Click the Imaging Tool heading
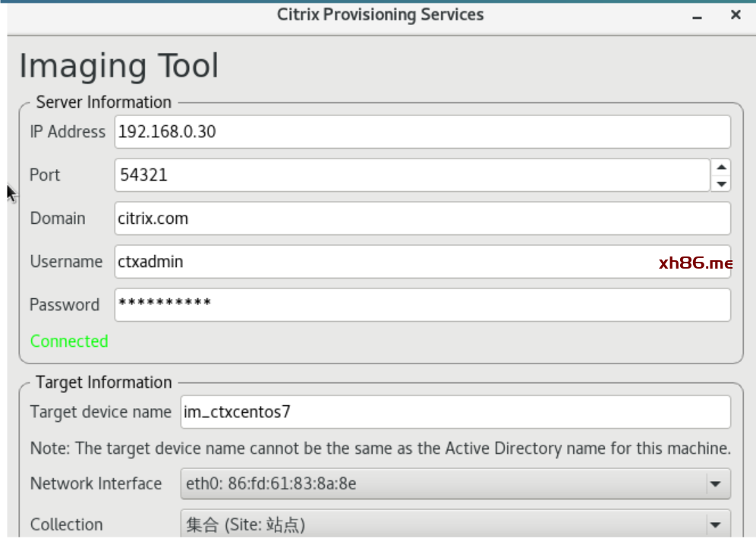Image resolution: width=756 pixels, height=538 pixels. [118, 66]
